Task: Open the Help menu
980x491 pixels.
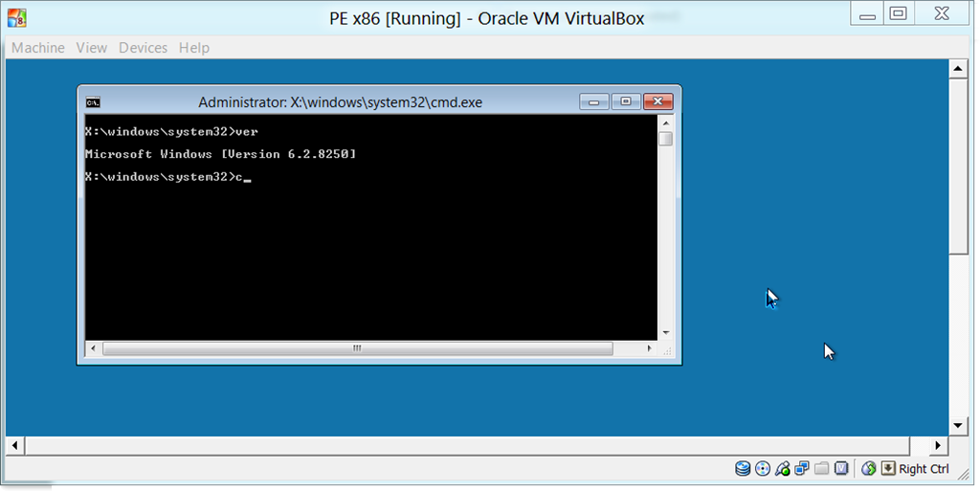Action: [x=194, y=48]
